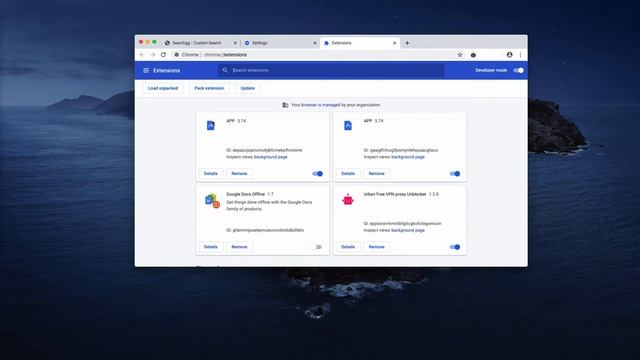Screen dimensions: 640x360
Task: Disable Urban Free VPN proxy Unblocker
Action: point(455,247)
